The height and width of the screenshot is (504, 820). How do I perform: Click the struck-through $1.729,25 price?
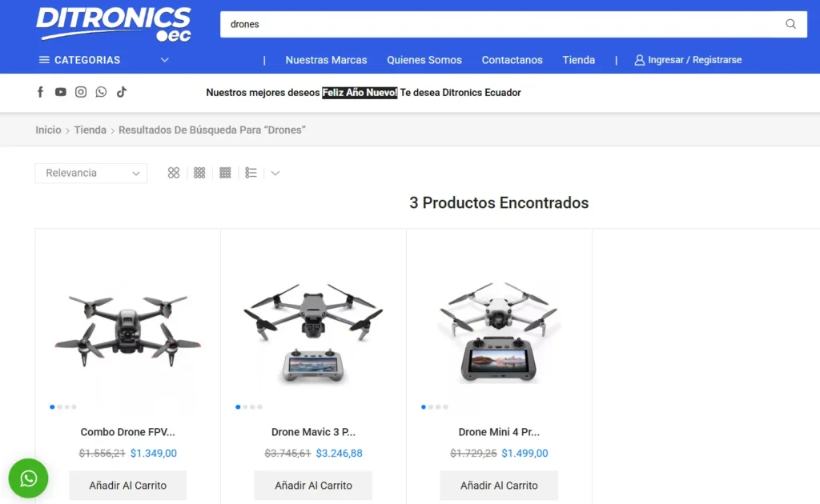(473, 454)
